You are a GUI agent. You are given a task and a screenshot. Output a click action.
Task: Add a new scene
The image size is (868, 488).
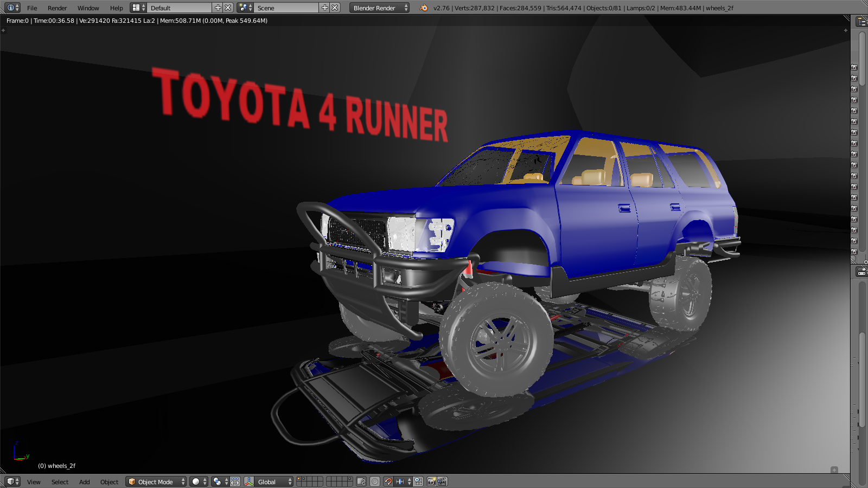(324, 8)
